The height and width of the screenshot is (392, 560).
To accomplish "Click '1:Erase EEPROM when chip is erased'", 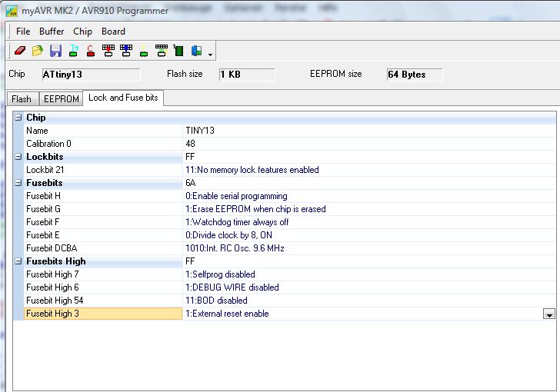I will click(x=255, y=209).
